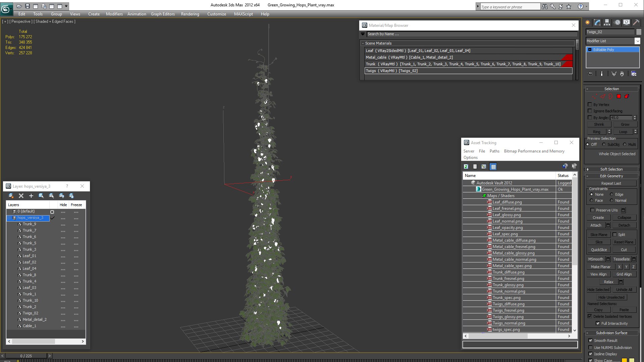Expand the Soft Selection rollout

pyautogui.click(x=611, y=169)
